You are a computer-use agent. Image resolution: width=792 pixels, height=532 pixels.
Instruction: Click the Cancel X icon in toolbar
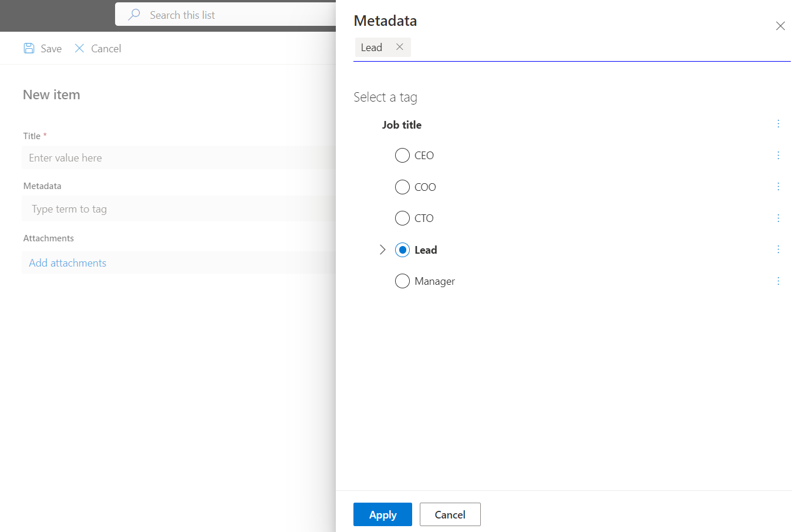coord(79,48)
